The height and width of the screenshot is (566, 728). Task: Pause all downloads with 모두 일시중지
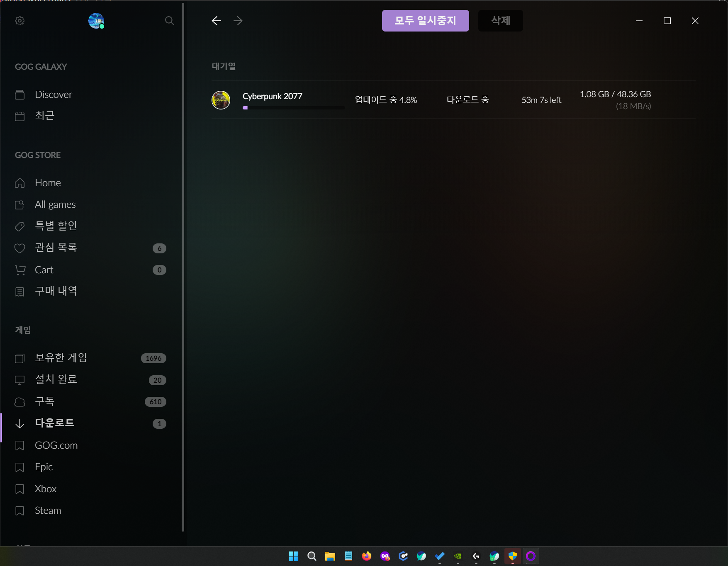coord(425,21)
